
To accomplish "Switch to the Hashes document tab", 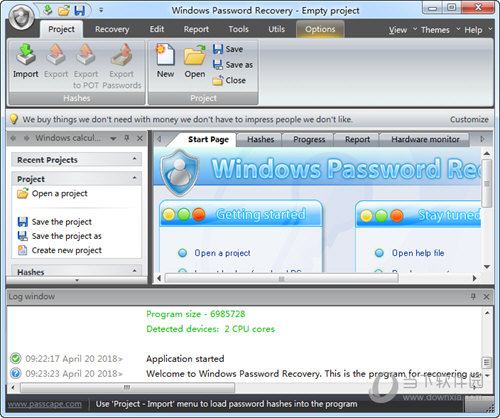I will (260, 139).
